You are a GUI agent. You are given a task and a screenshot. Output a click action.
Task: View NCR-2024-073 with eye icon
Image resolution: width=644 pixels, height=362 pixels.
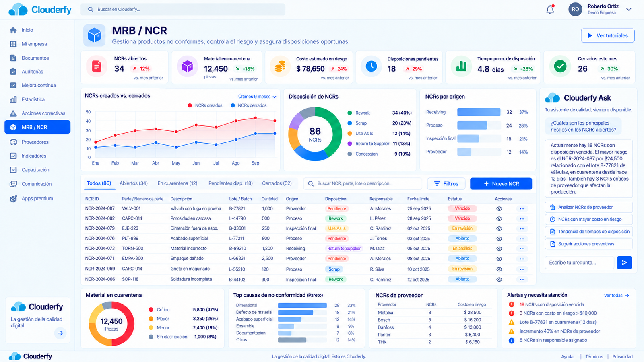click(x=499, y=249)
